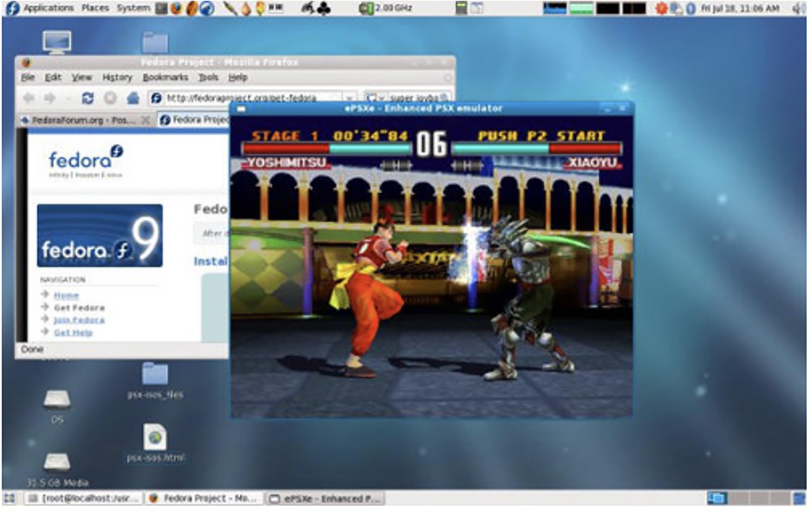Open the volume control speaker icon

pos(799,8)
